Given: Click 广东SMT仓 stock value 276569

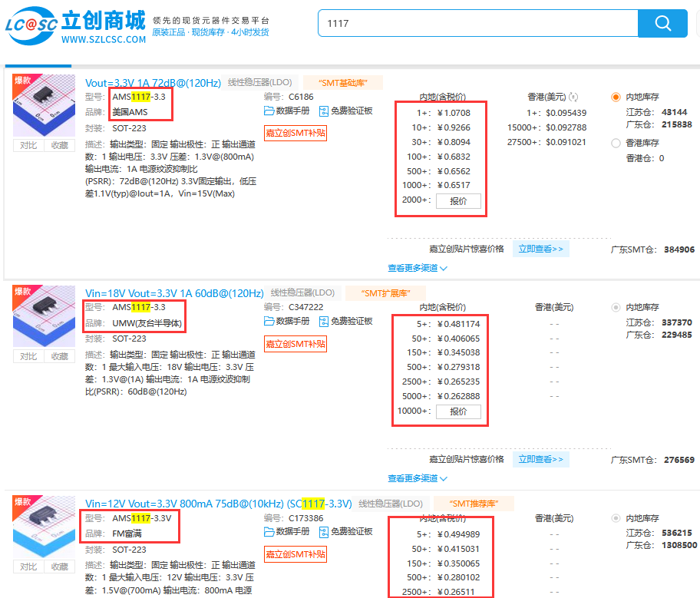Looking at the screenshot, I should click(x=679, y=460).
